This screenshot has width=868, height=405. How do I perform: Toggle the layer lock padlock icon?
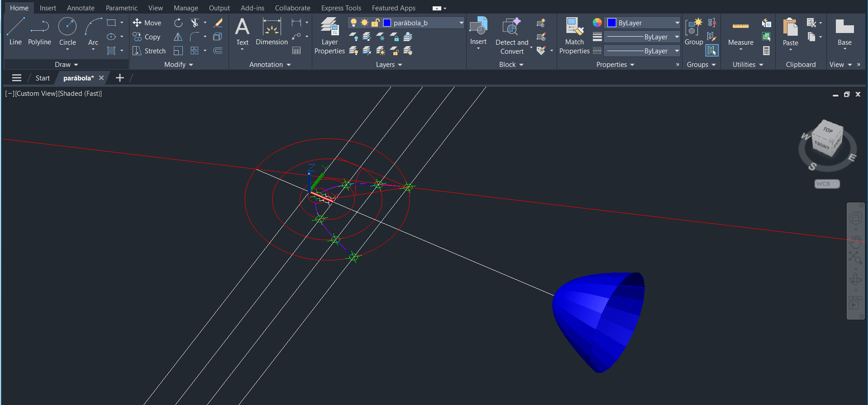point(375,23)
